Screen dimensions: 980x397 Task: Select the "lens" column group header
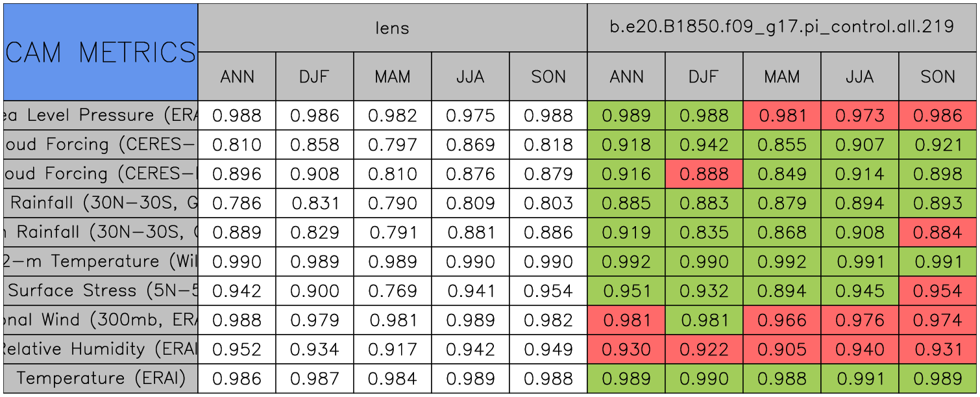click(392, 27)
